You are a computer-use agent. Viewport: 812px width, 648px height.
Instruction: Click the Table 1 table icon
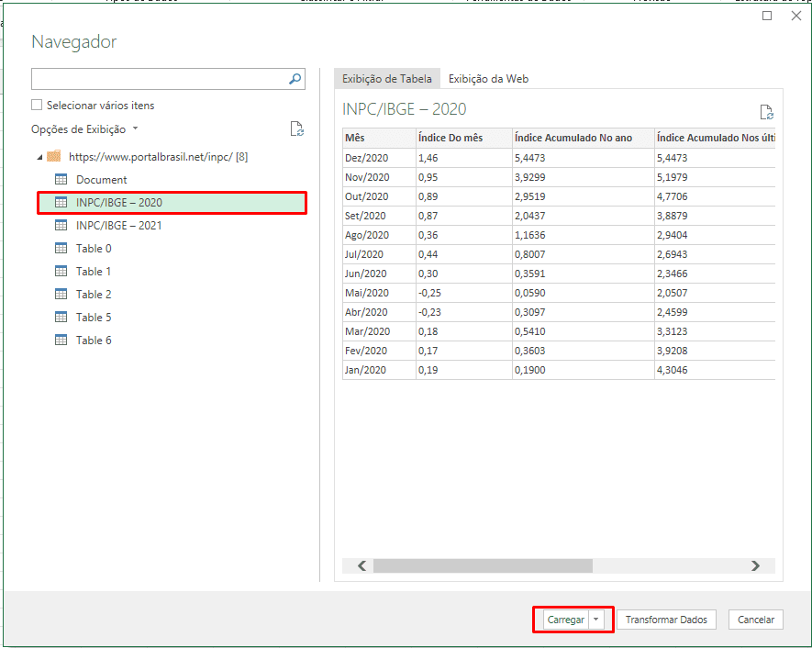coord(61,271)
